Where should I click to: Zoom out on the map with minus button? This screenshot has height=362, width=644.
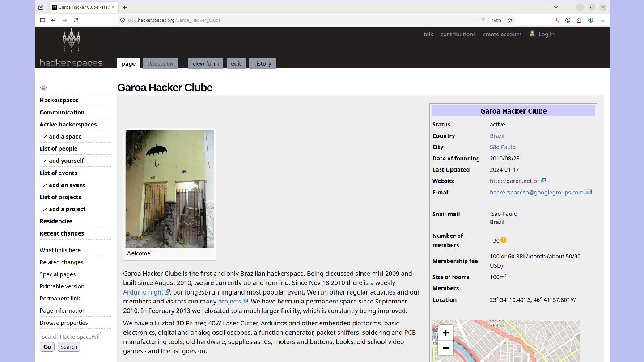(445, 348)
